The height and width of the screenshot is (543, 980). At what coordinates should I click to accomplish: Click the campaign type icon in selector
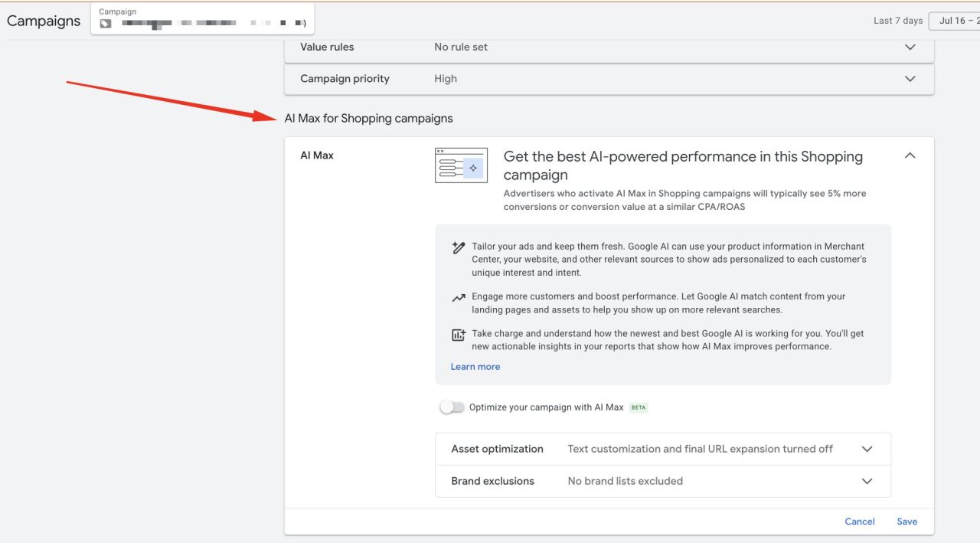coord(106,24)
